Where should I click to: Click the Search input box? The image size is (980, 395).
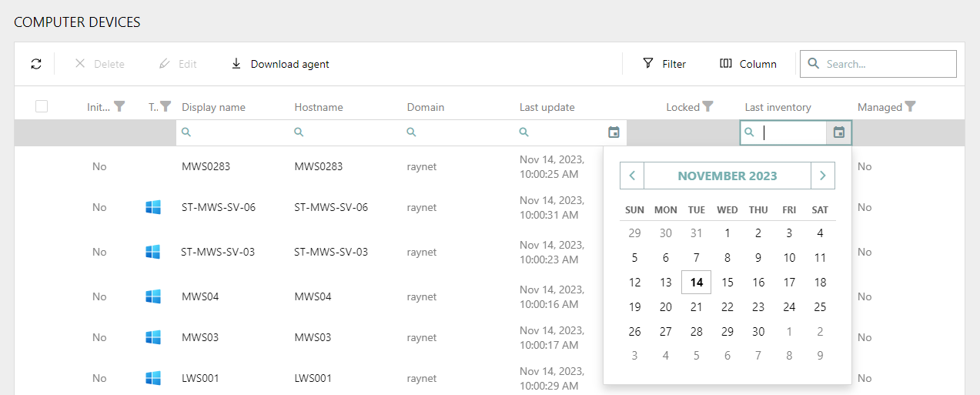[885, 64]
